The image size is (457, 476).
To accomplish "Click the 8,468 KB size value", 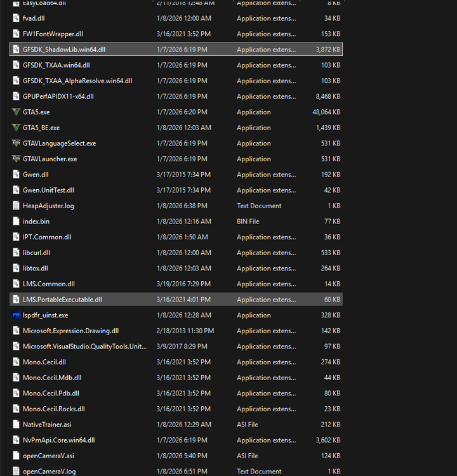I will pos(328,96).
